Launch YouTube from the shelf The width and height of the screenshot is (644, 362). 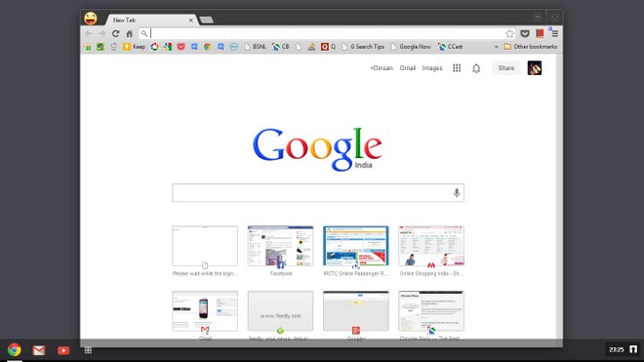(x=63, y=350)
